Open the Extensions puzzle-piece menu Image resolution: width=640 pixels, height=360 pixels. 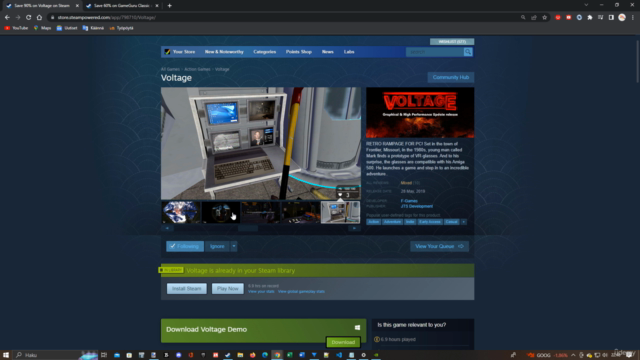click(x=590, y=18)
